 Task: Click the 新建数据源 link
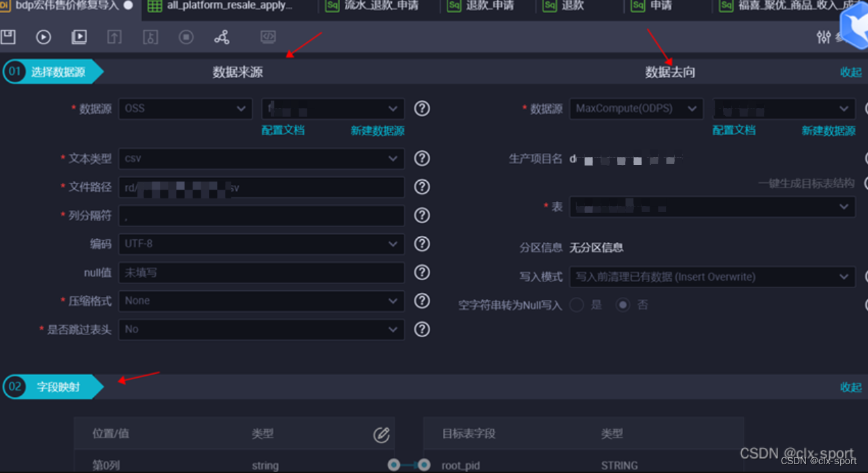pos(378,130)
